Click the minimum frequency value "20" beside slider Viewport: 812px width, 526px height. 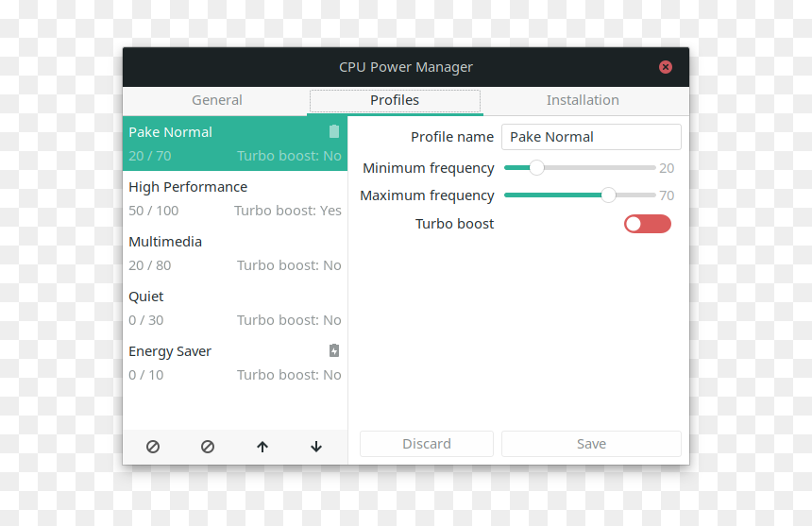pyautogui.click(x=667, y=168)
